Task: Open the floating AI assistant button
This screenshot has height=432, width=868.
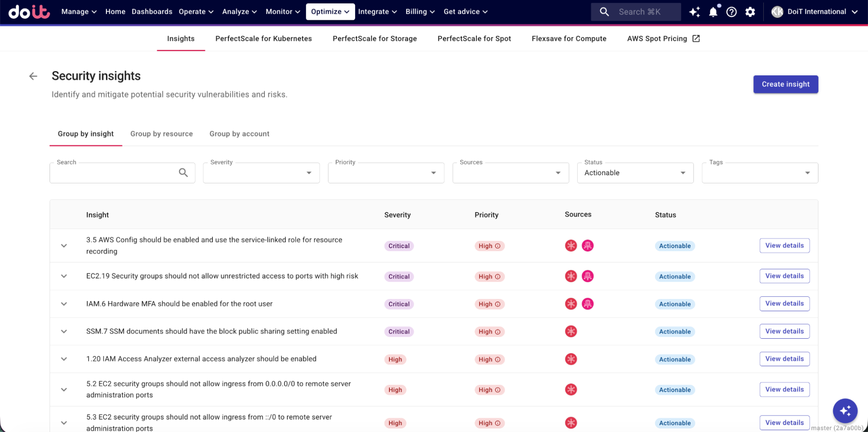Action: pyautogui.click(x=845, y=410)
